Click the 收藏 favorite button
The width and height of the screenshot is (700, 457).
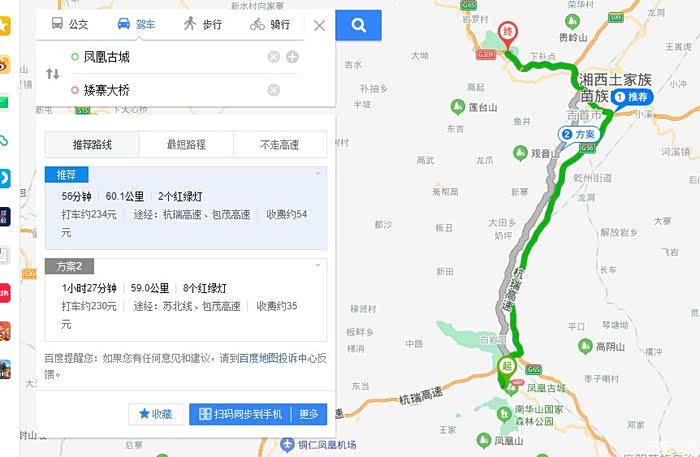156,414
